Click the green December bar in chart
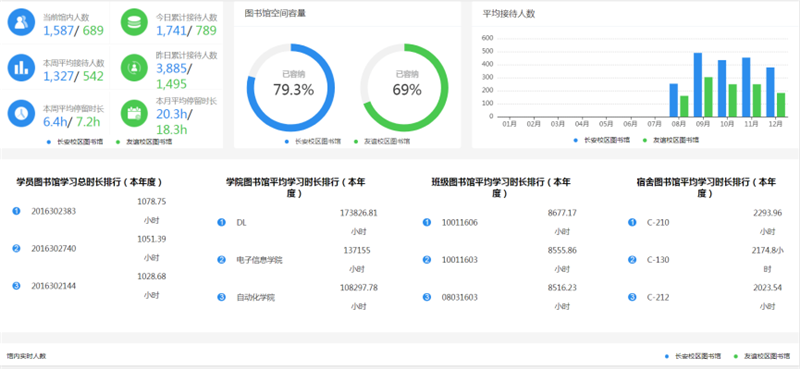The width and height of the screenshot is (800, 369). [x=781, y=105]
